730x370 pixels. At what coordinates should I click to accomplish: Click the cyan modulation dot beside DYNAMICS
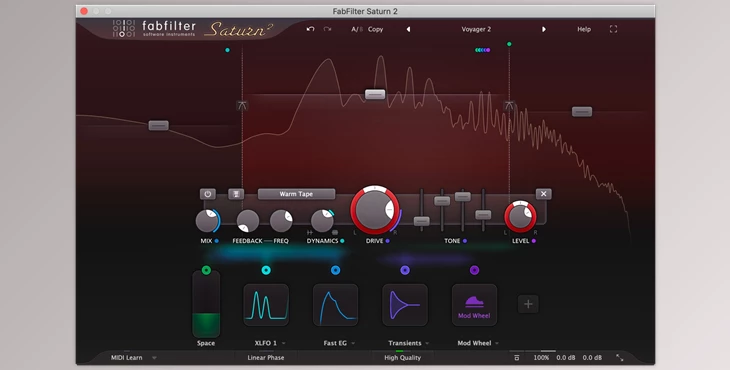(342, 241)
